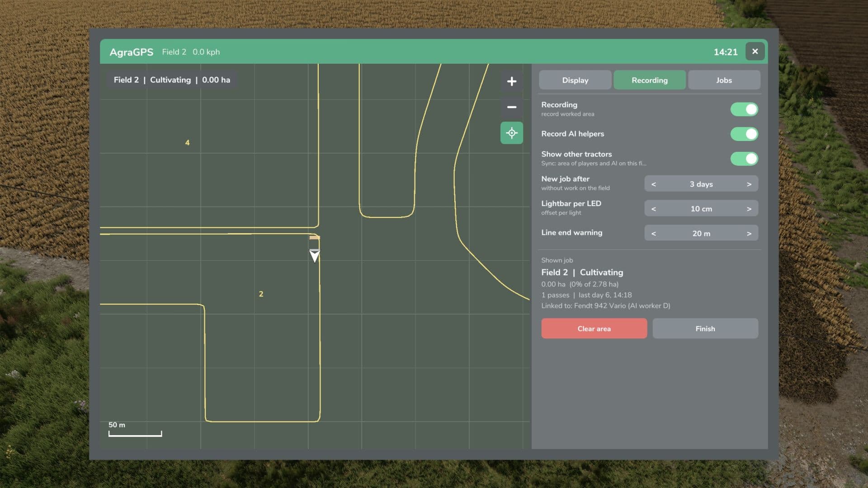
Task: Open the Jobs tab
Action: pos(724,80)
